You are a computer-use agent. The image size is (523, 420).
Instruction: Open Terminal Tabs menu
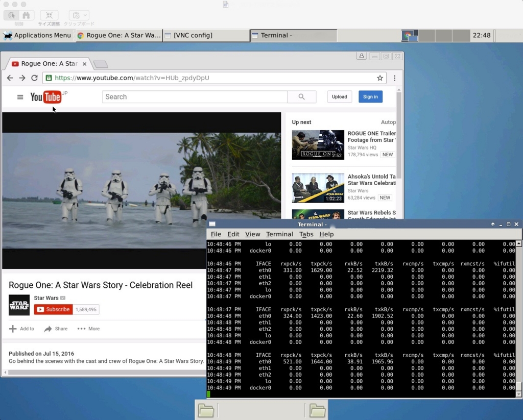pos(306,234)
